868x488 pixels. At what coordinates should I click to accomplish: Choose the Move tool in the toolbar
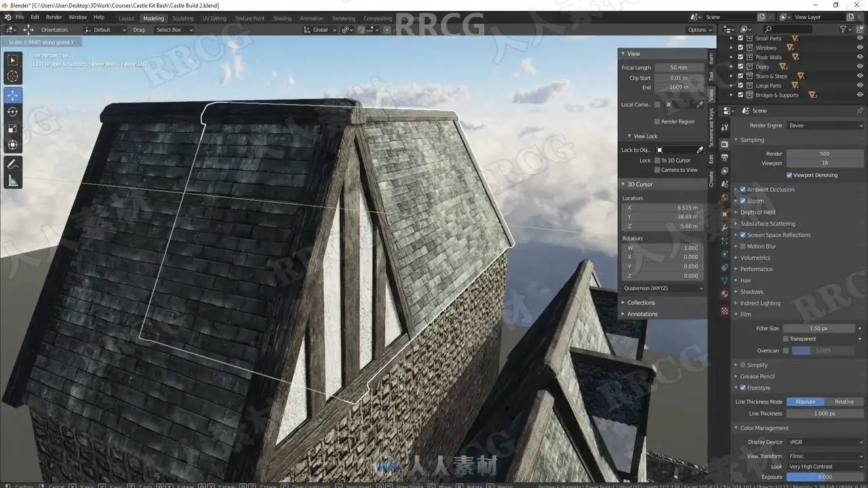(x=13, y=96)
